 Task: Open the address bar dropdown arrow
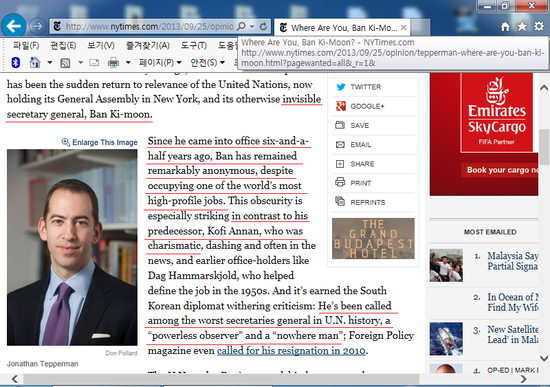point(252,26)
